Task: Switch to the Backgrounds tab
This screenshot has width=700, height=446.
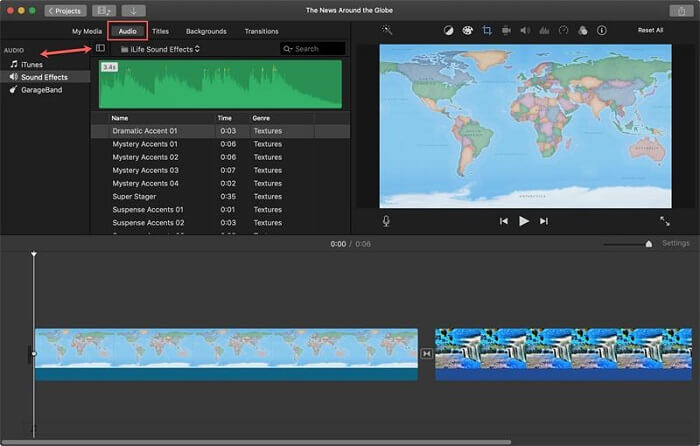Action: 206,31
